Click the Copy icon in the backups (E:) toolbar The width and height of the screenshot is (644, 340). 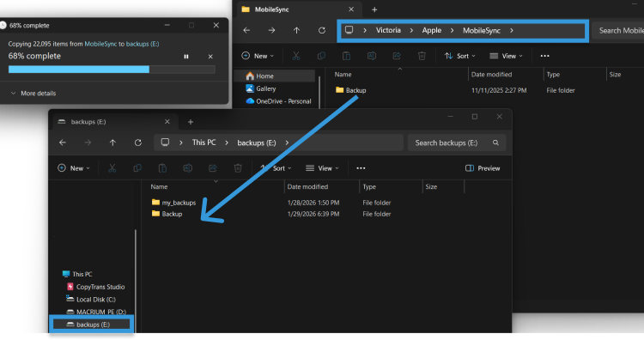click(x=137, y=168)
